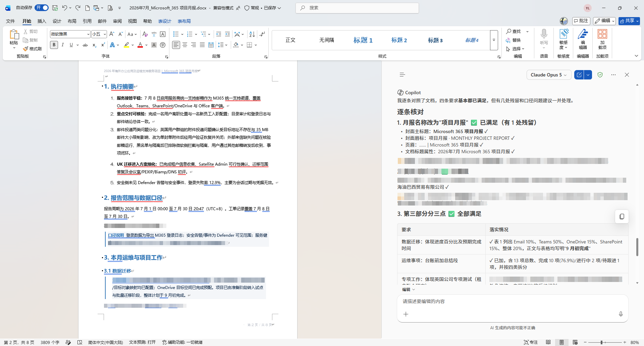Image resolution: width=644 pixels, height=346 pixels.
Task: Center align the text
Action: pyautogui.click(x=185, y=45)
